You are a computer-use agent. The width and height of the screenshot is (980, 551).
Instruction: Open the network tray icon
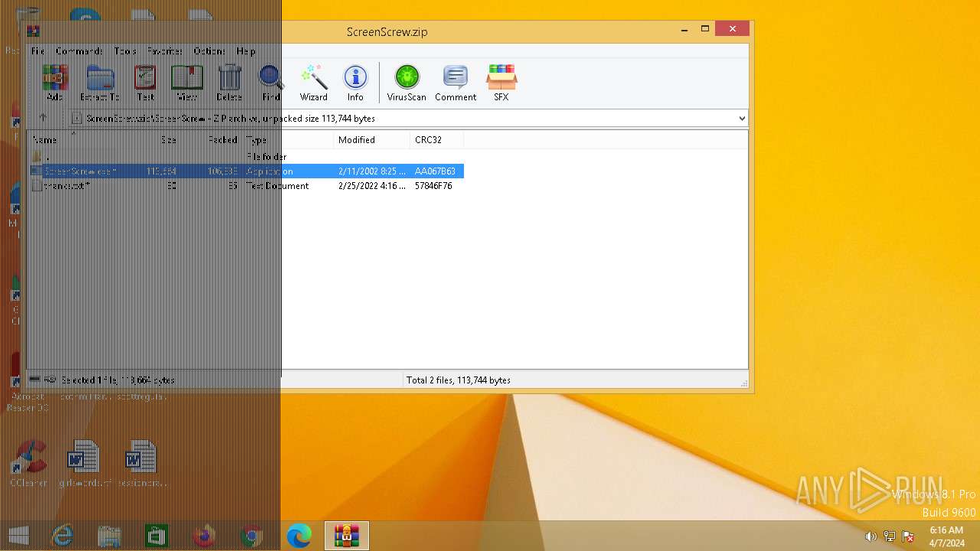890,536
